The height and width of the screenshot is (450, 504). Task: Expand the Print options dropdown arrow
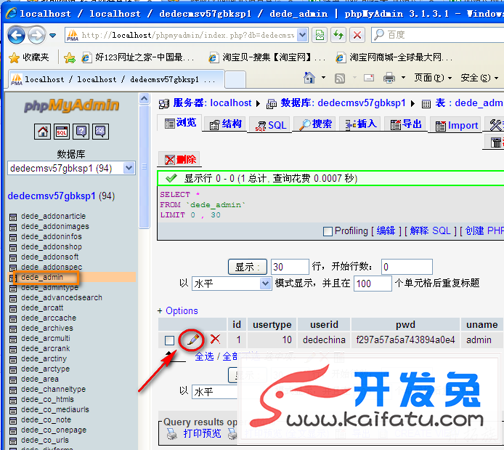pos(403,78)
